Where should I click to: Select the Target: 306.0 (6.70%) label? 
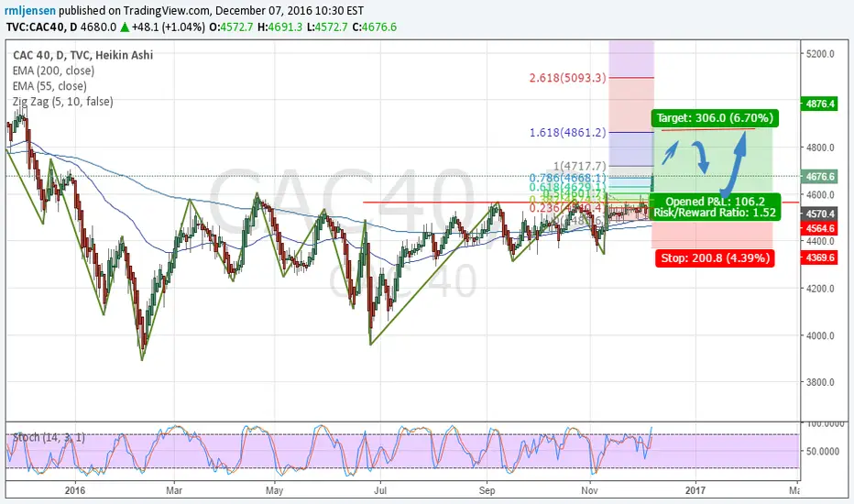715,117
